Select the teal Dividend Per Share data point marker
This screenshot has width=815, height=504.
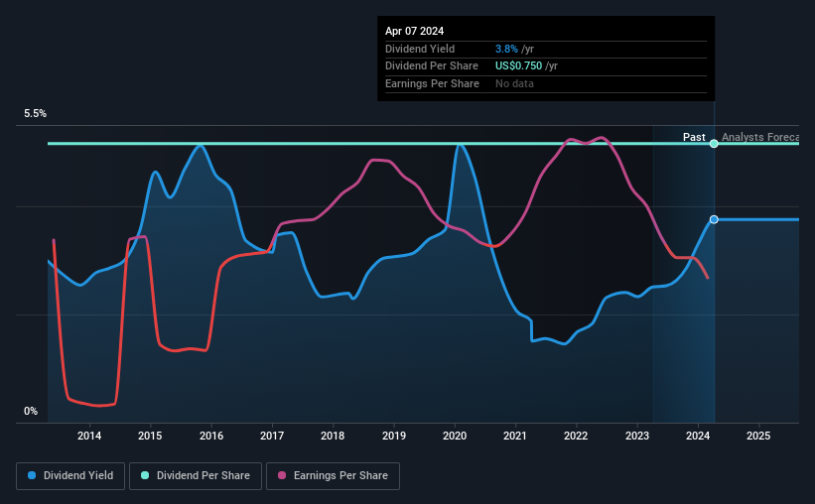714,144
